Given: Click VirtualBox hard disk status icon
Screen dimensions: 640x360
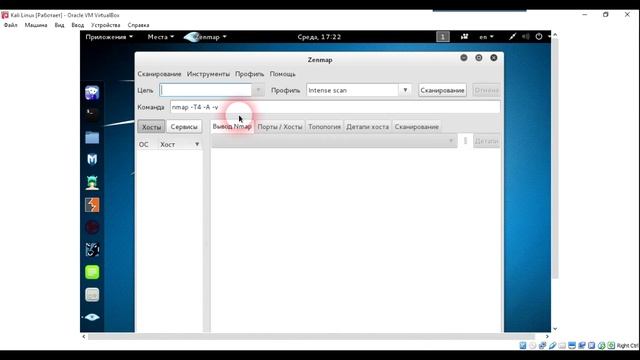Looking at the screenshot, I should 523,345.
